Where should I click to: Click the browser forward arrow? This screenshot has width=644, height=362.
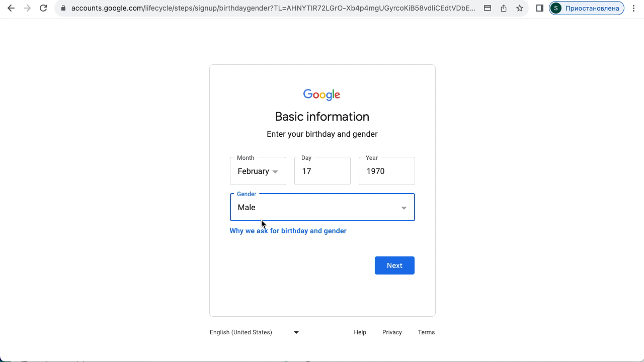[x=27, y=8]
